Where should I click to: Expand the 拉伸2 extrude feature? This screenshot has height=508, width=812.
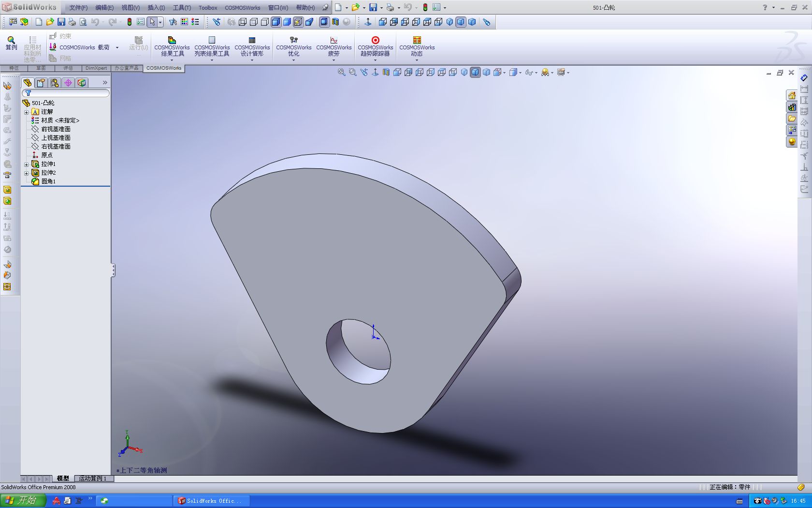27,173
